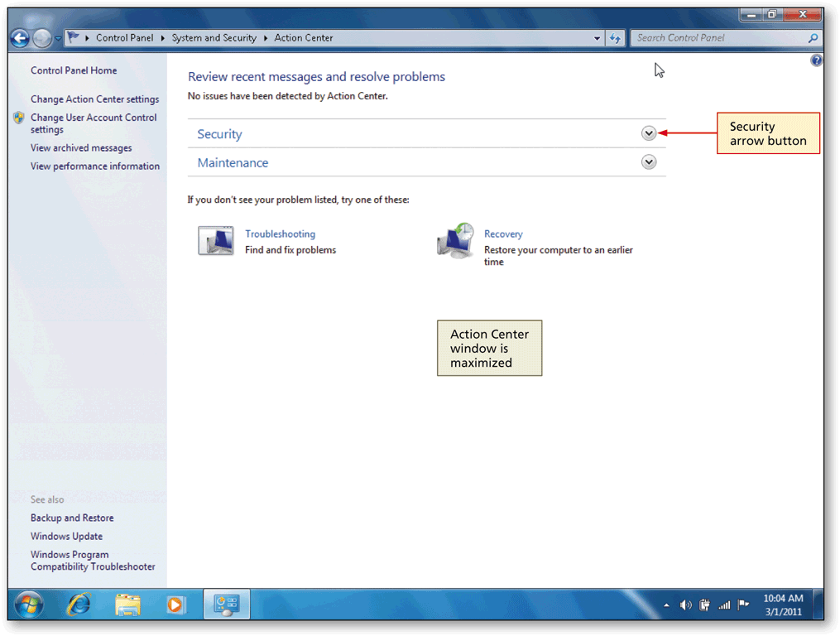The height and width of the screenshot is (636, 840).
Task: Refresh the Action Center page
Action: pyautogui.click(x=616, y=38)
